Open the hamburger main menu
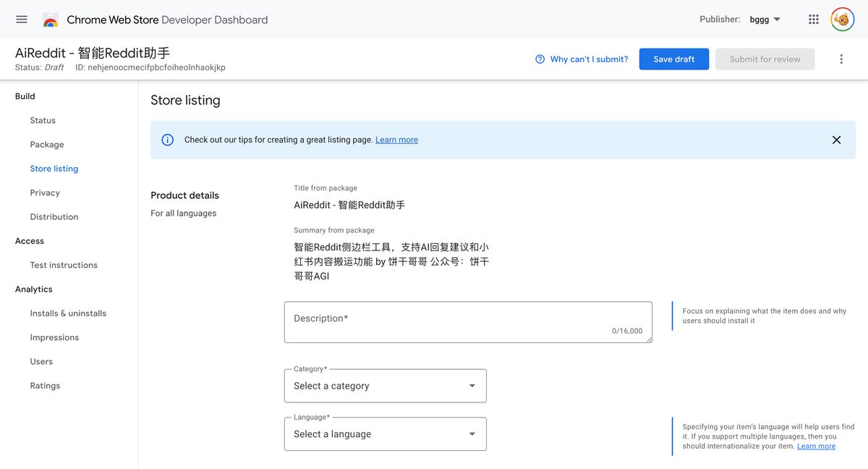The image size is (868, 469). [22, 20]
